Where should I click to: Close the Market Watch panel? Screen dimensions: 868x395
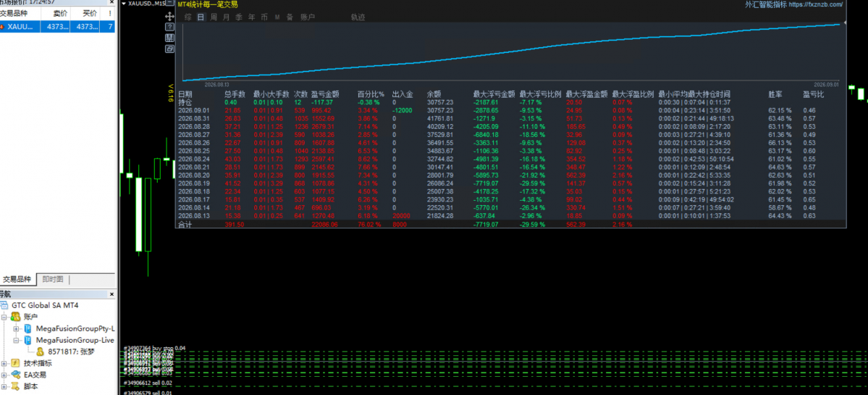click(x=111, y=2)
